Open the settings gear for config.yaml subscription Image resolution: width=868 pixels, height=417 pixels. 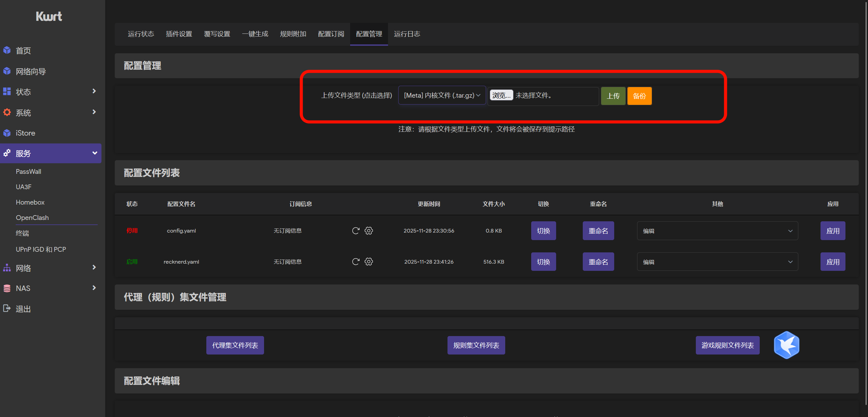(369, 231)
